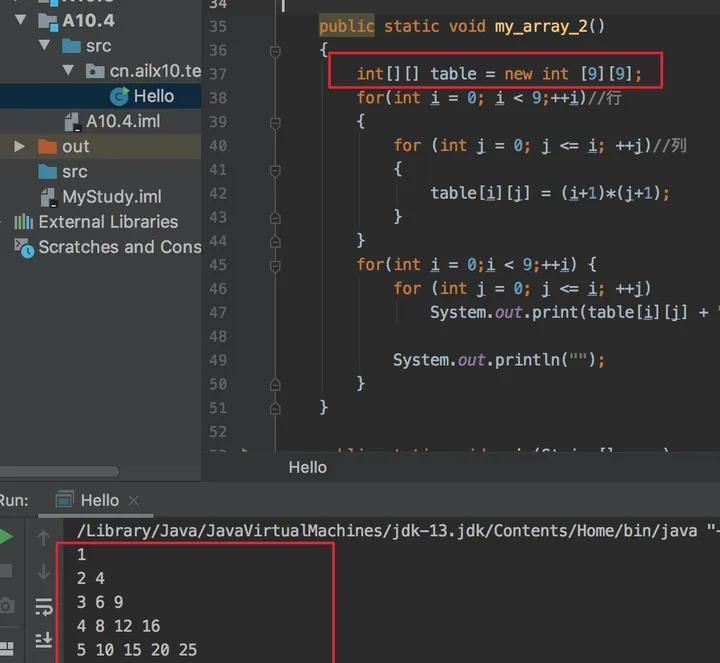Click the Down arrow in console toolbar
Screen dimensions: 720x663
point(43,573)
